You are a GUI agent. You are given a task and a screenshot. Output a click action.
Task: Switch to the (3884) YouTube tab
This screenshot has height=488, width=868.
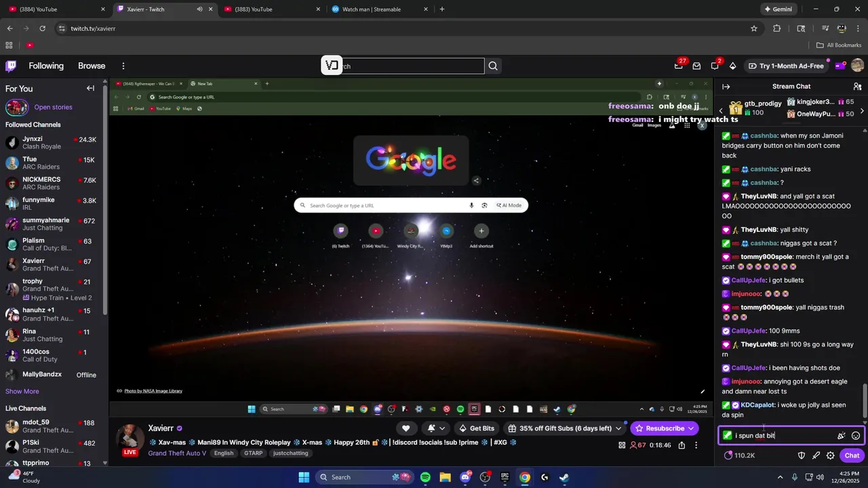pyautogui.click(x=56, y=9)
